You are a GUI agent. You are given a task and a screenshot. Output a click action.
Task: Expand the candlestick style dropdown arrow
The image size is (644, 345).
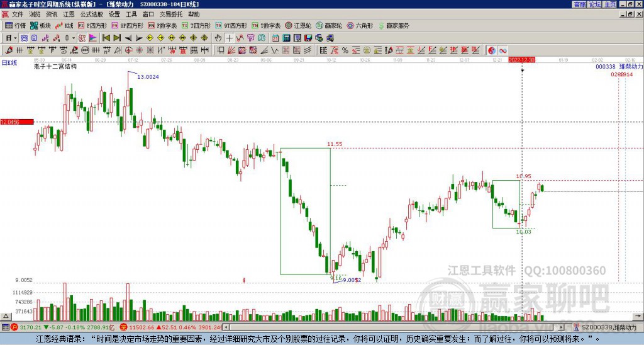[x=74, y=38]
